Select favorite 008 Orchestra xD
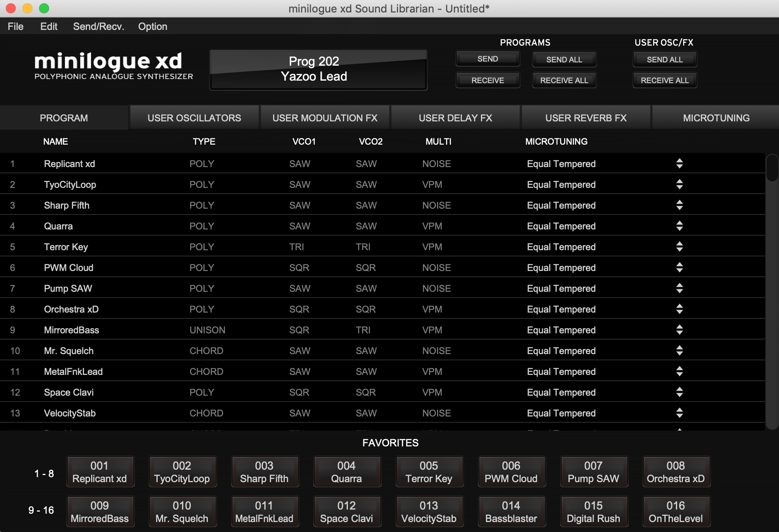Screen dimensions: 779x532 (x=676, y=472)
